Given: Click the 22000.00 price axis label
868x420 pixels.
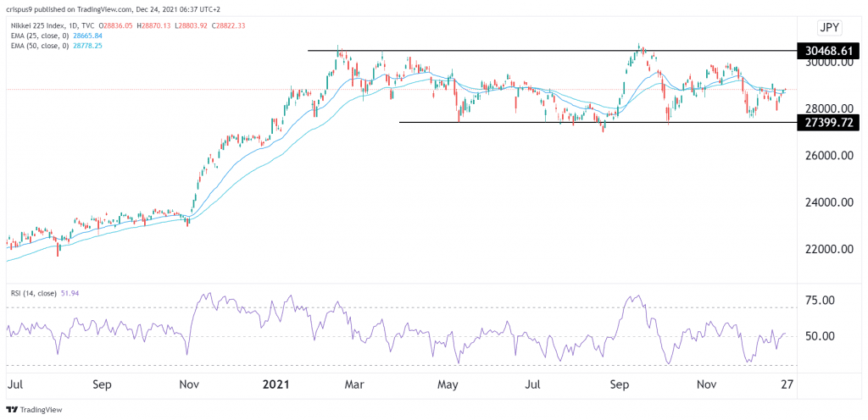Looking at the screenshot, I should point(830,249).
